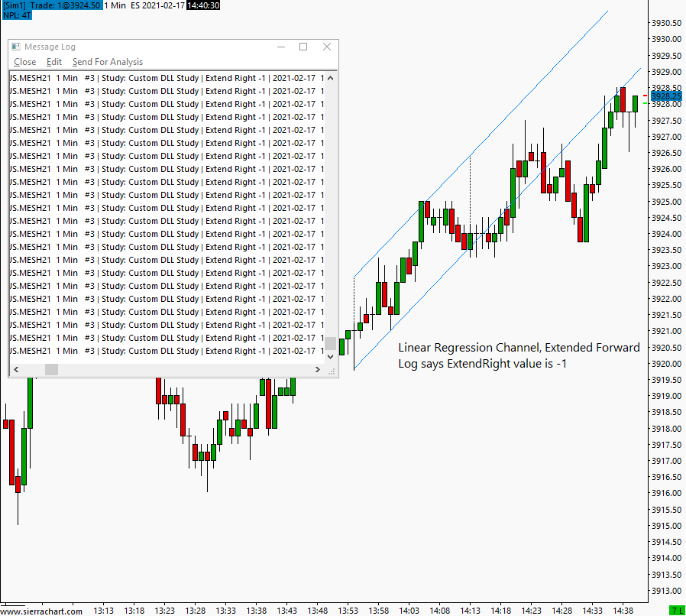
Task: Maximize the Message Log window
Action: 303,47
